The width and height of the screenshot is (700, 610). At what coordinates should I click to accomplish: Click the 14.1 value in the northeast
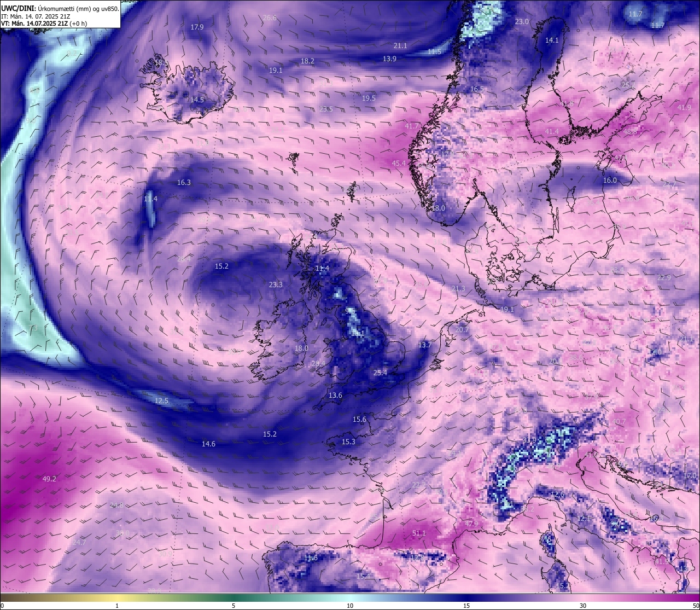pos(552,40)
